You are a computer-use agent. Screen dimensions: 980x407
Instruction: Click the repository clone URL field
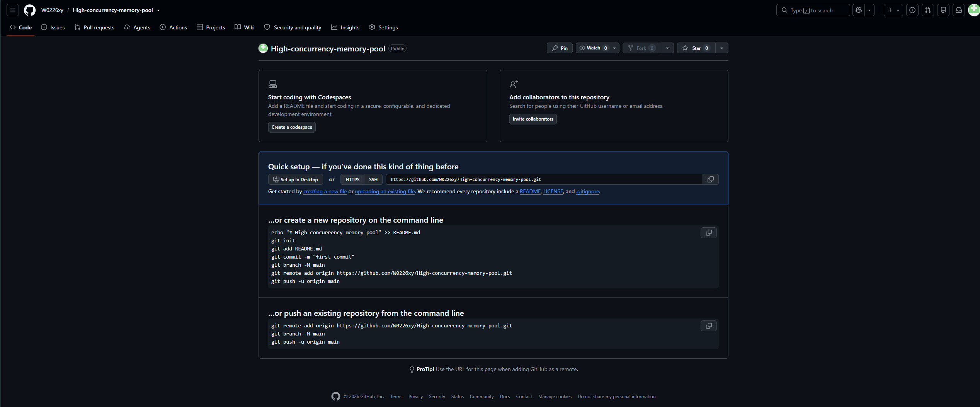coord(544,179)
